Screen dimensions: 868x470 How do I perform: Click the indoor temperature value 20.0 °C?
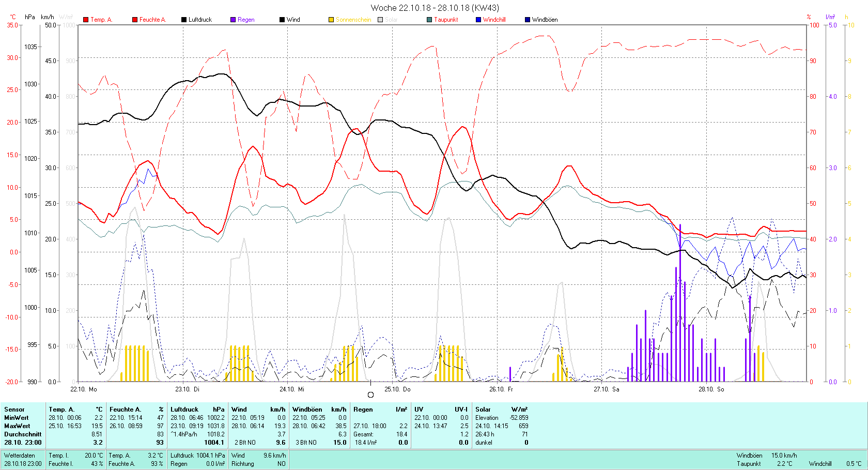coord(94,456)
